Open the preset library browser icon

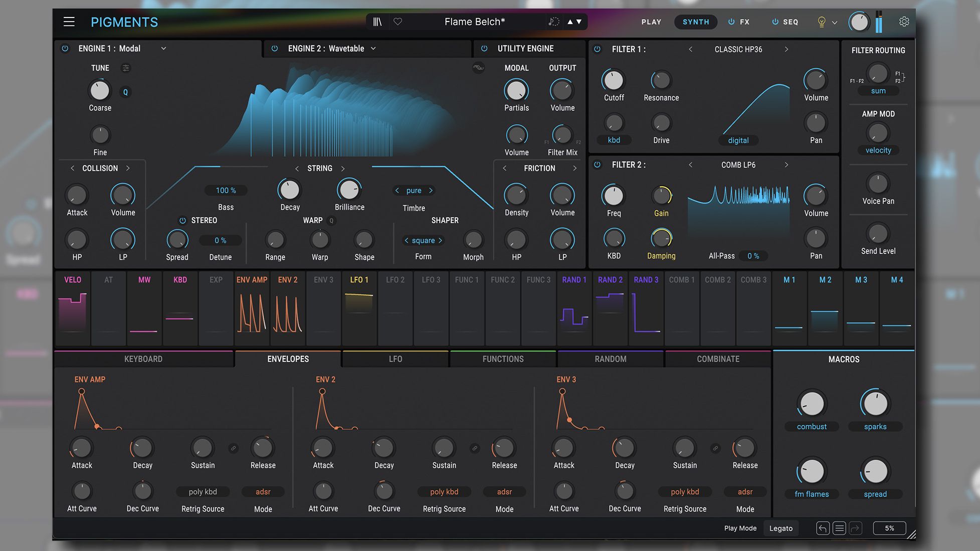point(377,22)
